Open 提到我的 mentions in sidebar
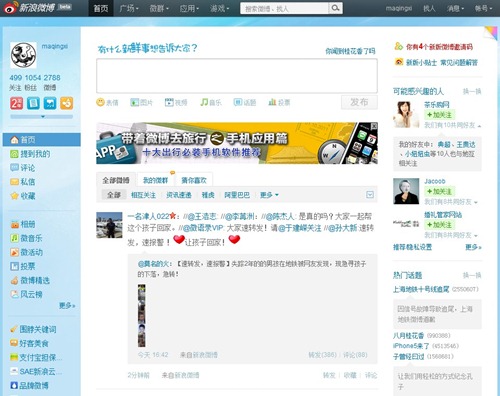 30,154
